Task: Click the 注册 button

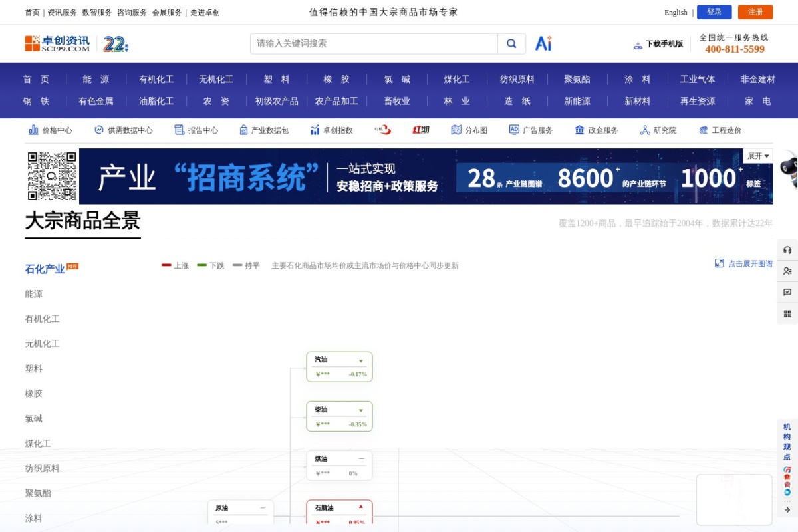Action: pos(755,12)
